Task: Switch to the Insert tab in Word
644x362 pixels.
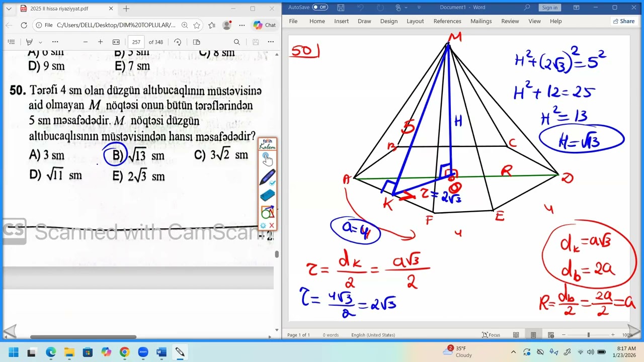Action: tap(341, 21)
